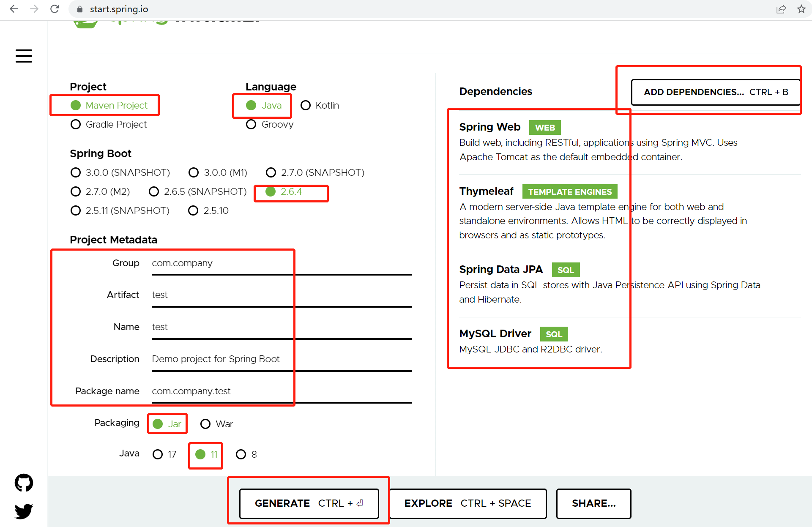Image resolution: width=812 pixels, height=527 pixels.
Task: Open the hamburger menu icon
Action: [24, 56]
